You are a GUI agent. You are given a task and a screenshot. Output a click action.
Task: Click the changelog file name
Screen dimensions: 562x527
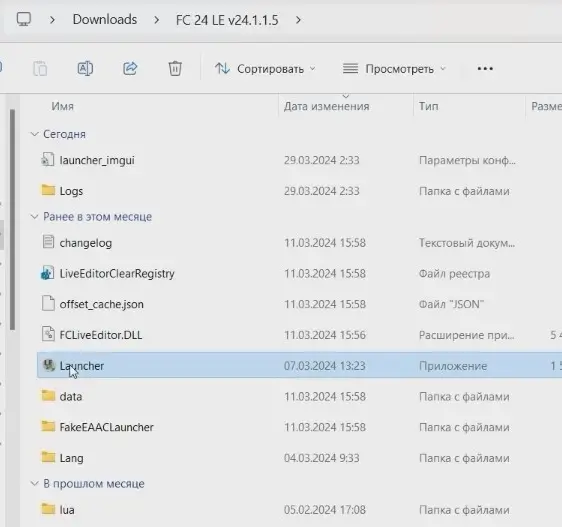[x=86, y=243]
